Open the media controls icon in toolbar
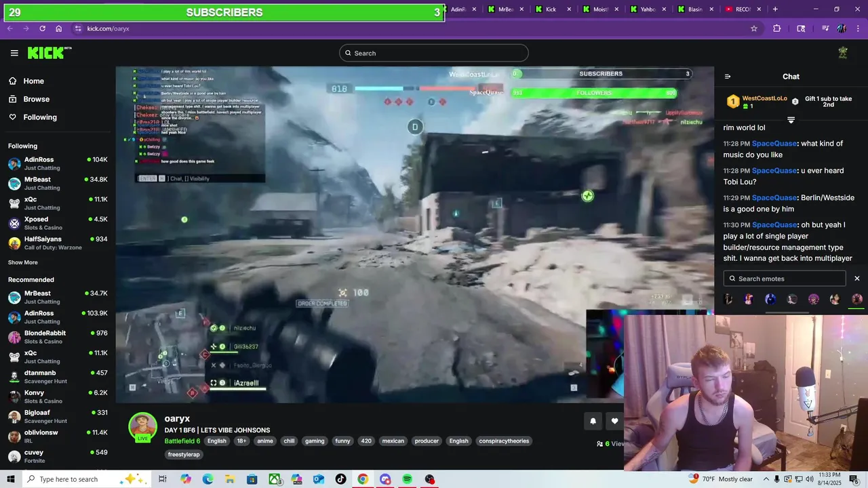This screenshot has width=868, height=488. point(825,28)
